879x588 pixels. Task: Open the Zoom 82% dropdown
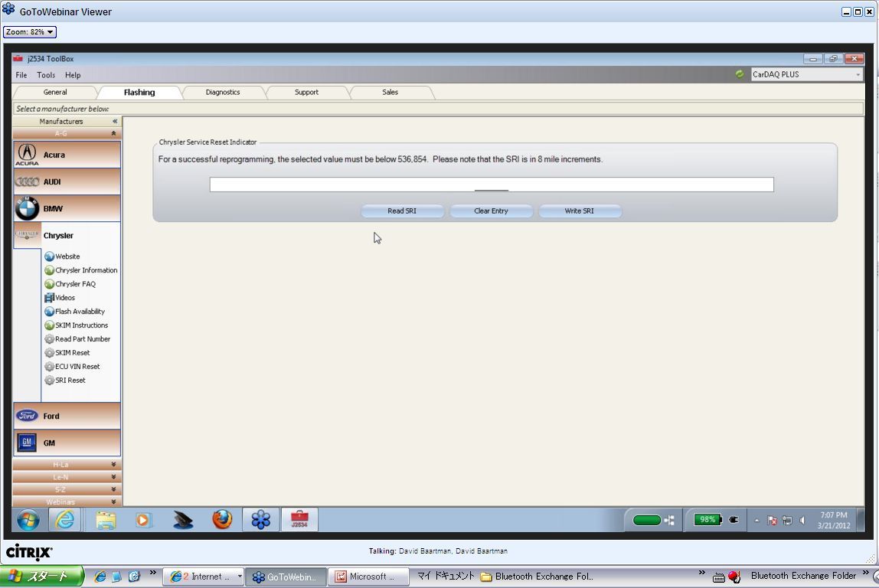click(30, 32)
